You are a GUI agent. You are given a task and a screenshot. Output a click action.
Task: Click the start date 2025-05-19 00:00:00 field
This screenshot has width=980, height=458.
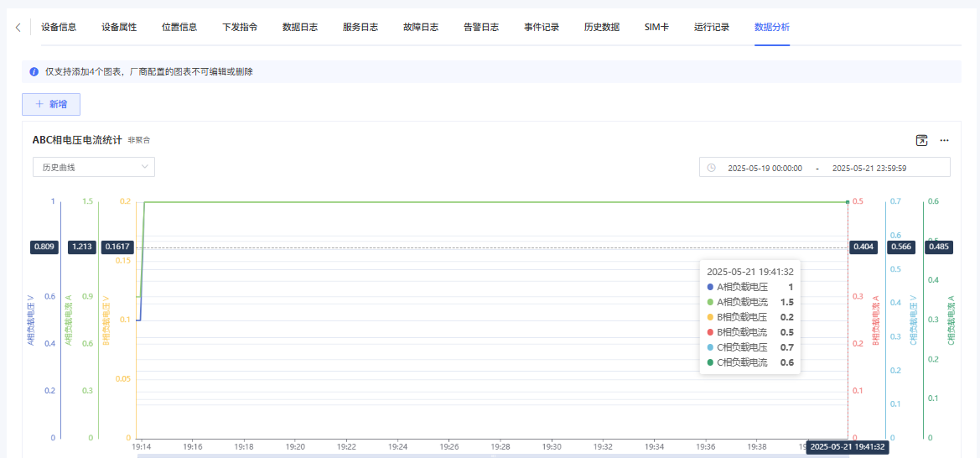[x=765, y=168]
